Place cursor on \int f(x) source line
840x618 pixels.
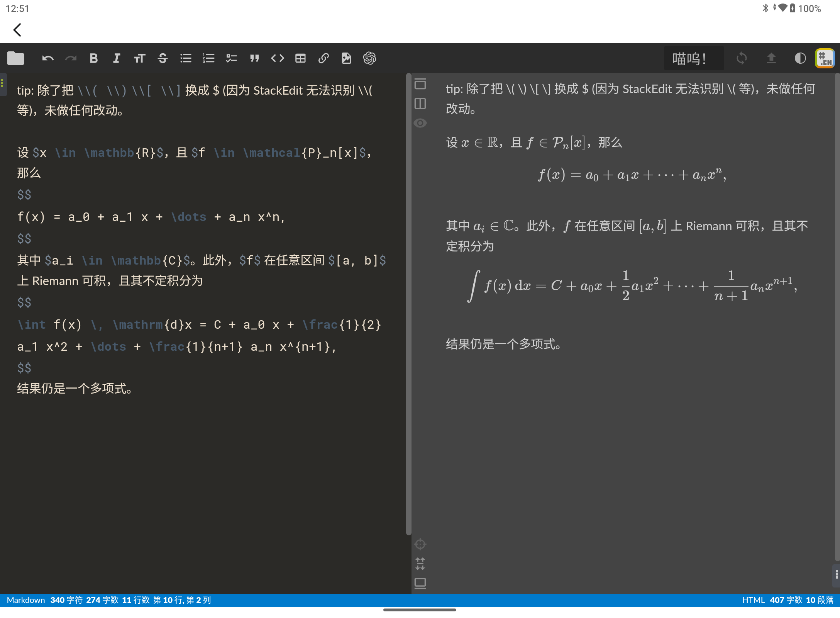point(199,324)
